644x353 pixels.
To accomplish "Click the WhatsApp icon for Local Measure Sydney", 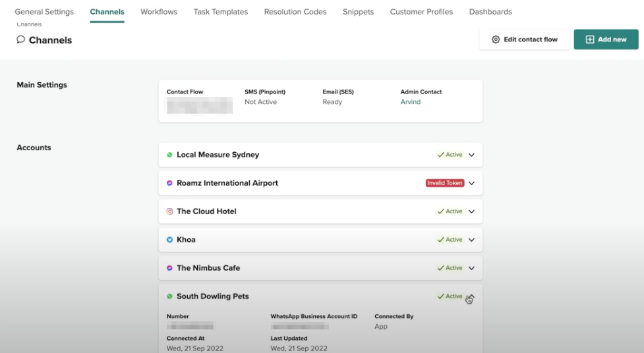I will 169,155.
